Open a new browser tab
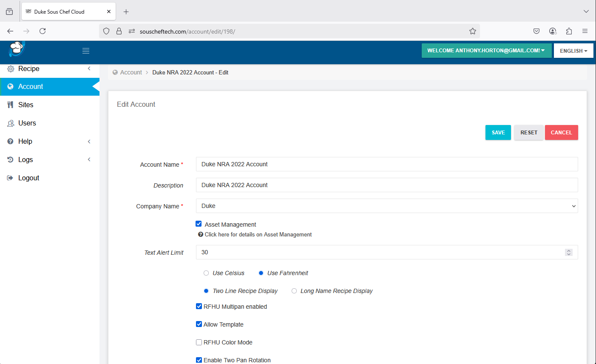Screen dimensions: 596x364 tap(126, 11)
